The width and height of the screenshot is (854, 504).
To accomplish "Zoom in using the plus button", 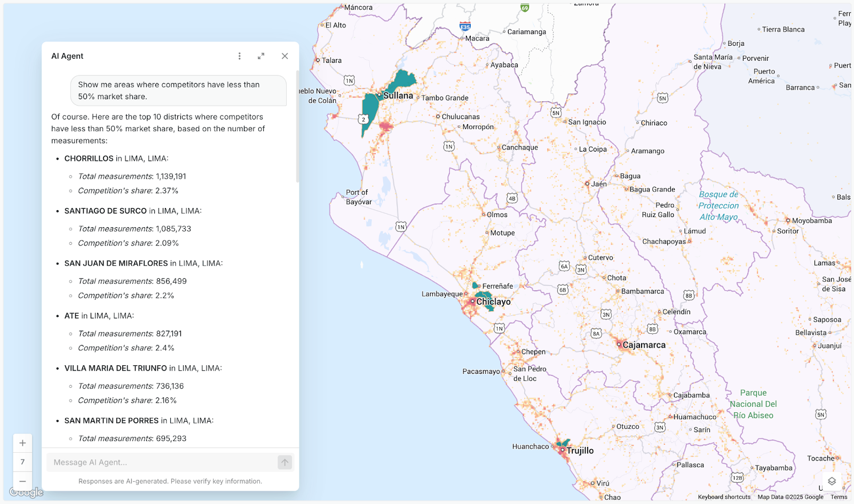I will (22, 442).
